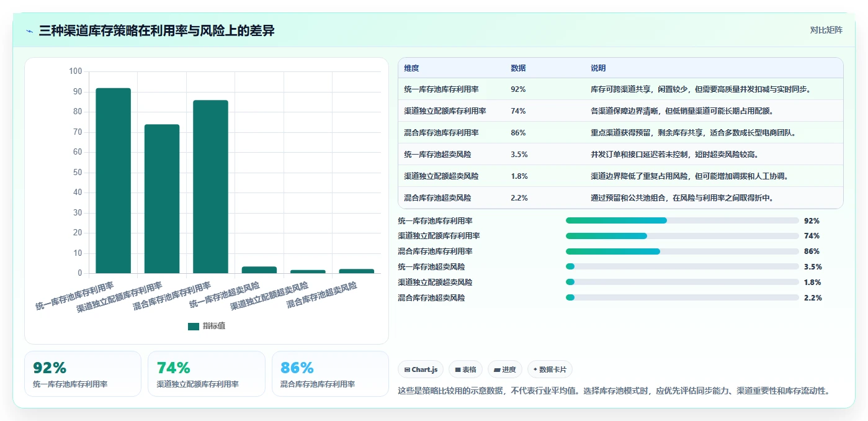Click the 74% value in table
Viewport: 868px width, 421px height.
pos(518,111)
